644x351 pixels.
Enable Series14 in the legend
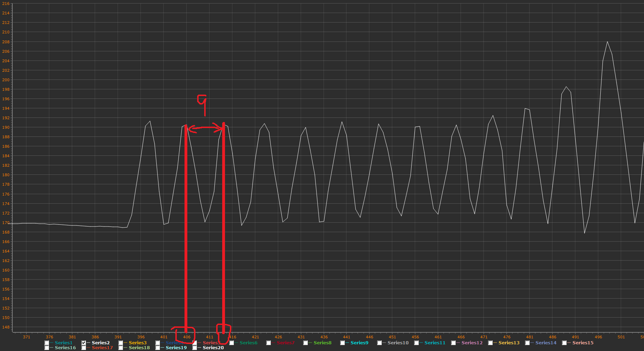click(527, 343)
